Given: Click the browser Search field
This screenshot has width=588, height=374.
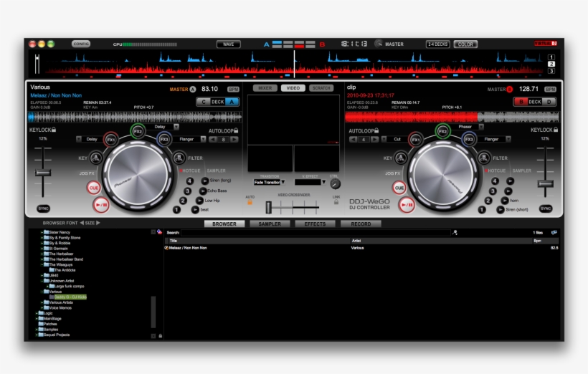Looking at the screenshot, I should click(x=316, y=233).
